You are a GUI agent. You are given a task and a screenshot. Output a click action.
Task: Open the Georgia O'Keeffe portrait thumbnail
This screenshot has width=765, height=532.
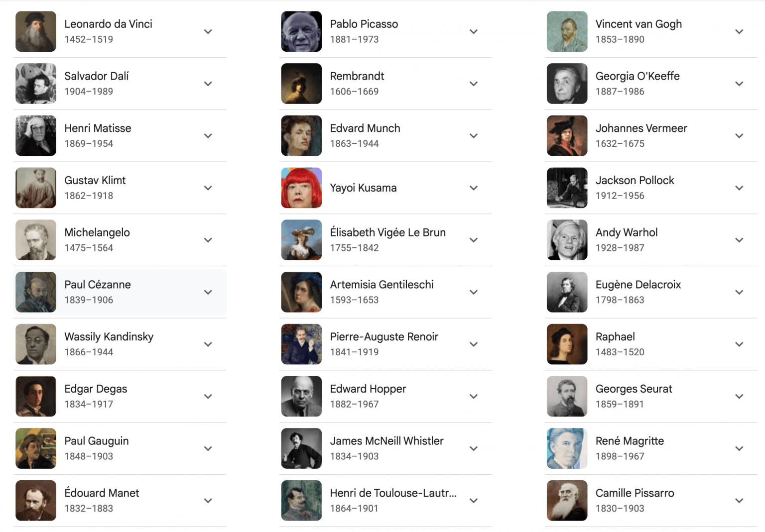[x=567, y=84]
